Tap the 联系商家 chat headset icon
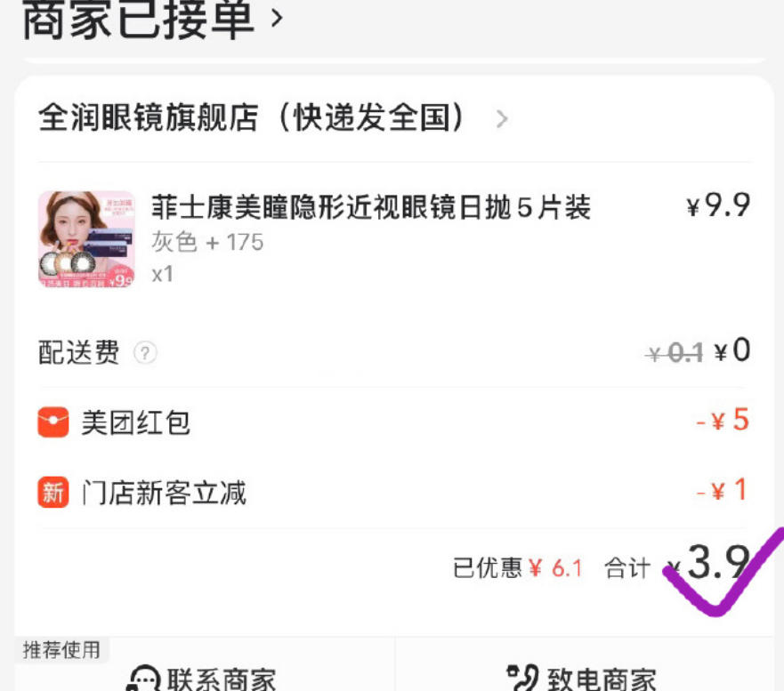The image size is (784, 691). coord(143,679)
